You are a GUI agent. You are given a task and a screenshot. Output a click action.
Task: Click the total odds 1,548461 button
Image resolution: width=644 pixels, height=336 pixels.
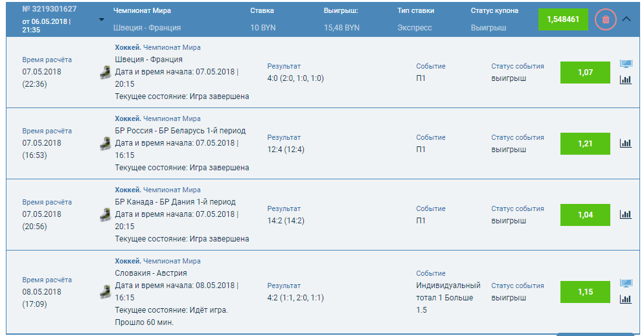[562, 19]
